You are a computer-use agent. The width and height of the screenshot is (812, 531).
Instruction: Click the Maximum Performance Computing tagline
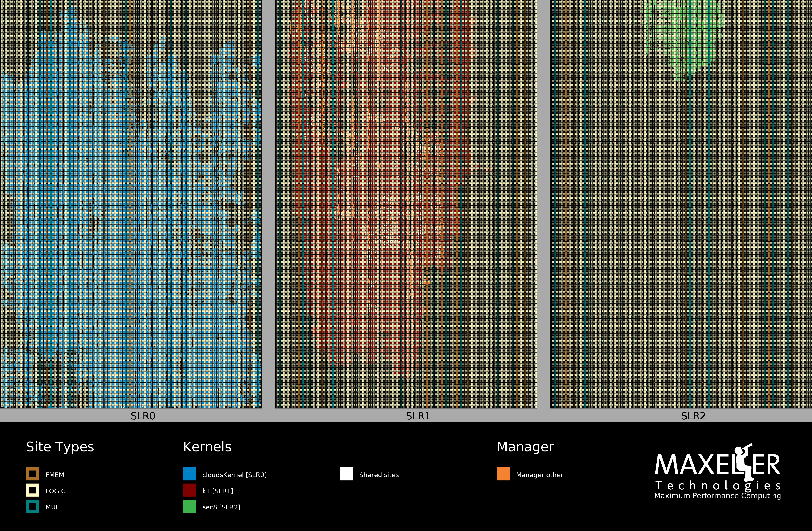click(717, 496)
